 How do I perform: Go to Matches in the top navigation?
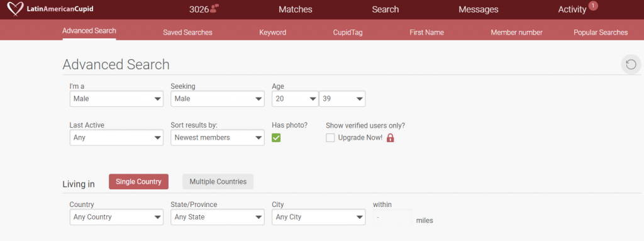pos(296,9)
